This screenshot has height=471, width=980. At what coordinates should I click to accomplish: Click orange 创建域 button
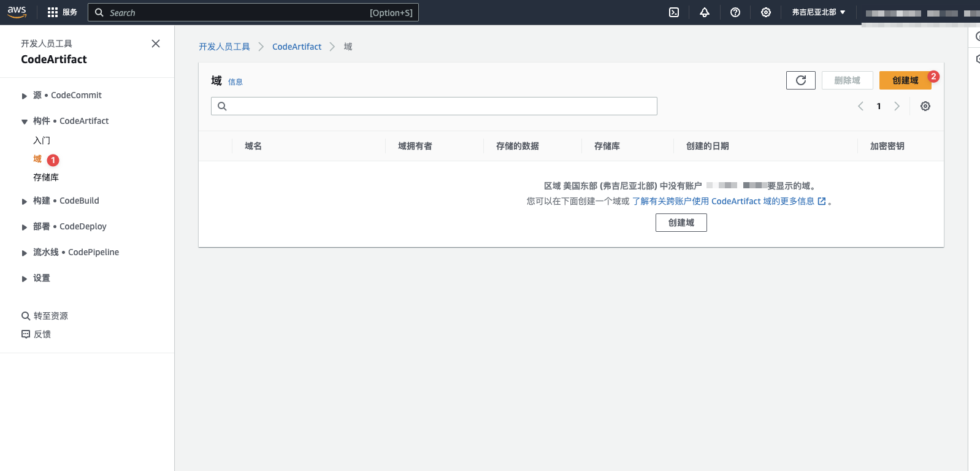point(905,80)
